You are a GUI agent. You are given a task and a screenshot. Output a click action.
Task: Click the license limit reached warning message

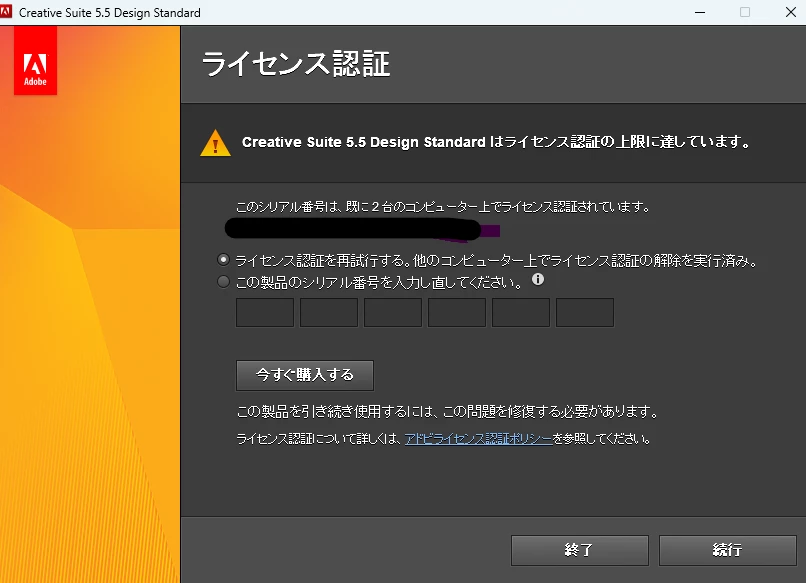click(x=497, y=142)
